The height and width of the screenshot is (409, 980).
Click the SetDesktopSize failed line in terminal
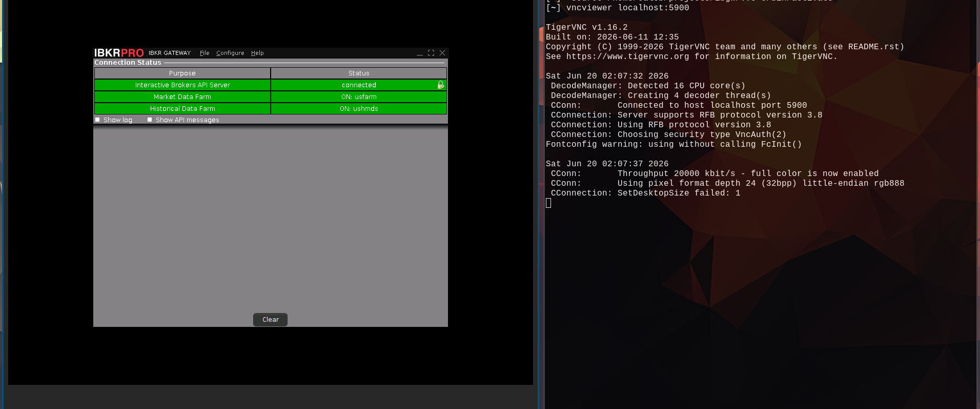pyautogui.click(x=645, y=193)
